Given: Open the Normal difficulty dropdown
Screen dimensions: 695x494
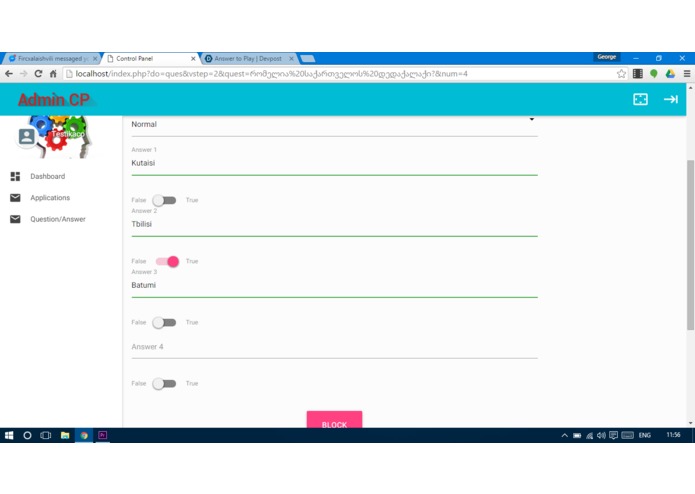Looking at the screenshot, I should pos(334,124).
